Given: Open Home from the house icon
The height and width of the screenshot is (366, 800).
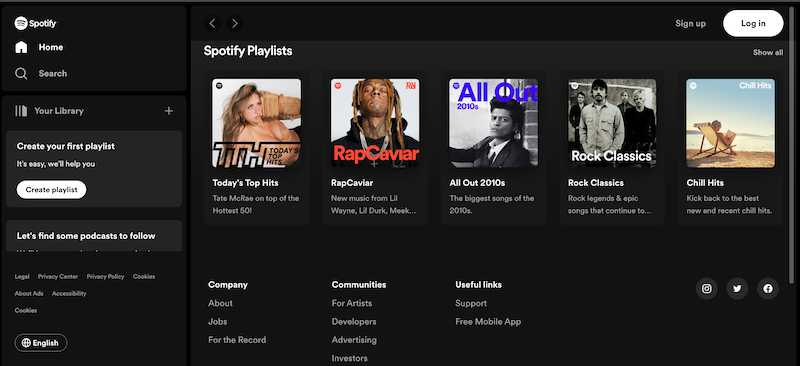Looking at the screenshot, I should [x=21, y=47].
